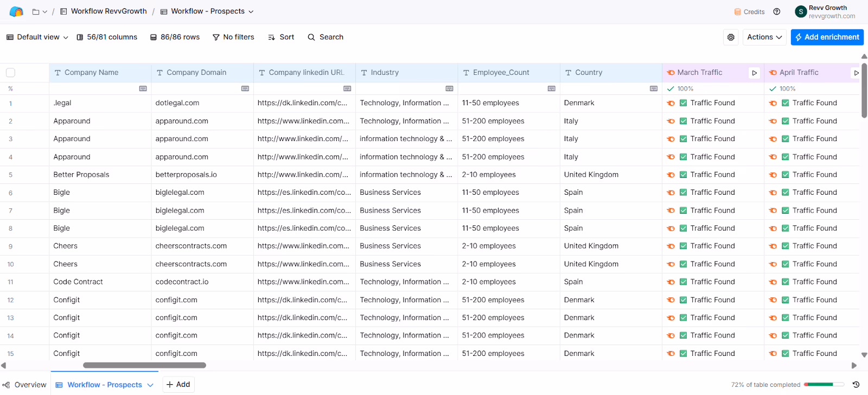Open the table settings gear icon

pos(731,37)
